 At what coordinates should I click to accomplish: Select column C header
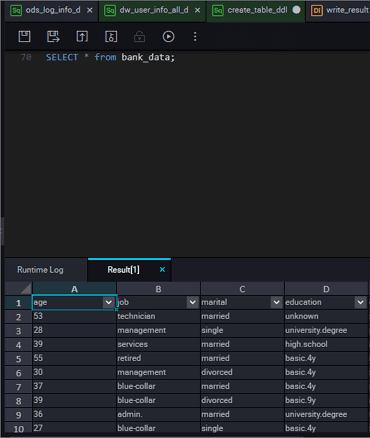click(242, 289)
